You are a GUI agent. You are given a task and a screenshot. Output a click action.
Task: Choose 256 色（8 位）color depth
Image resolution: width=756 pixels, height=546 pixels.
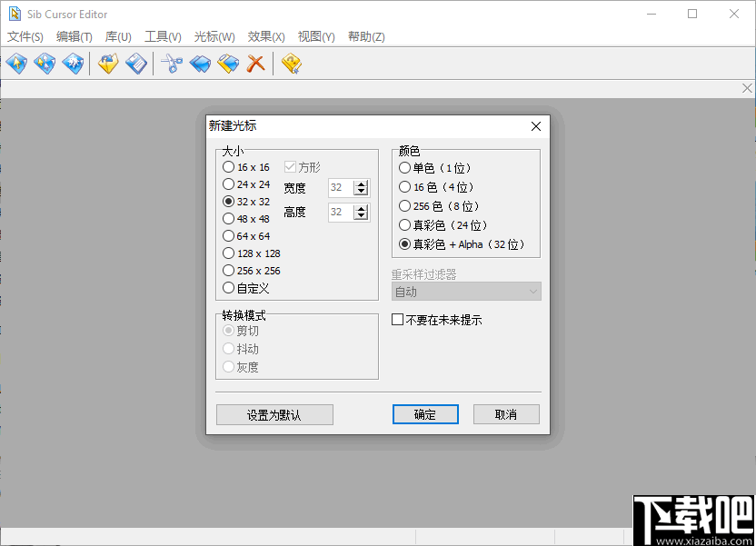pos(404,205)
